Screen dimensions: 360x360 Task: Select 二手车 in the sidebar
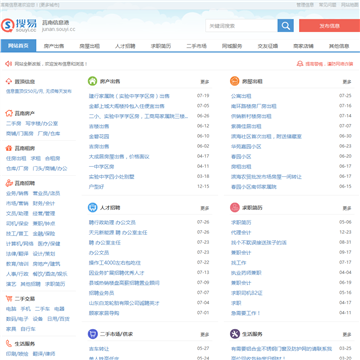[x=43, y=309]
